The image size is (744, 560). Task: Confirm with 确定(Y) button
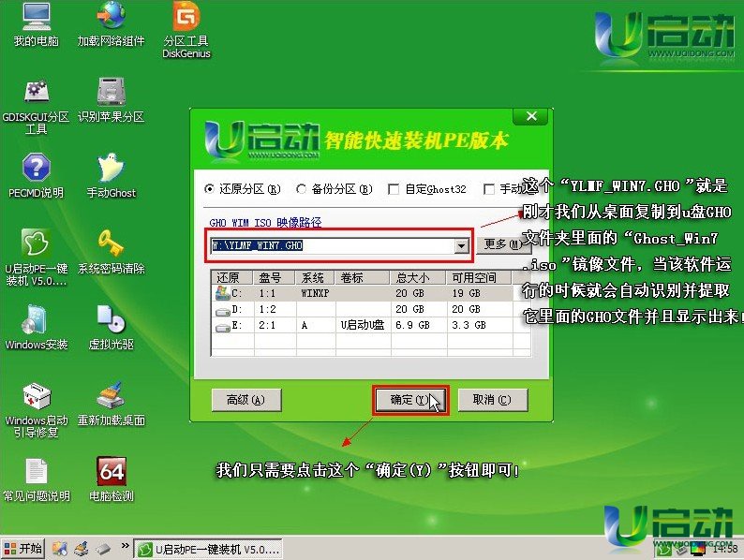pyautogui.click(x=410, y=400)
